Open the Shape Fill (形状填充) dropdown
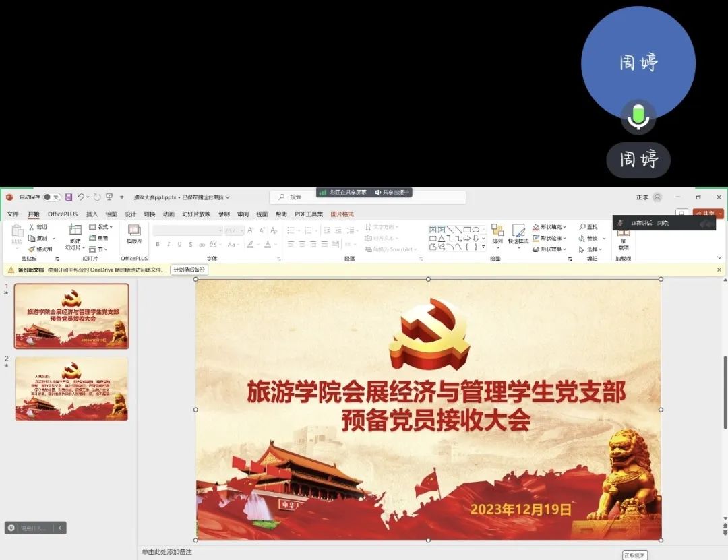 [550, 227]
